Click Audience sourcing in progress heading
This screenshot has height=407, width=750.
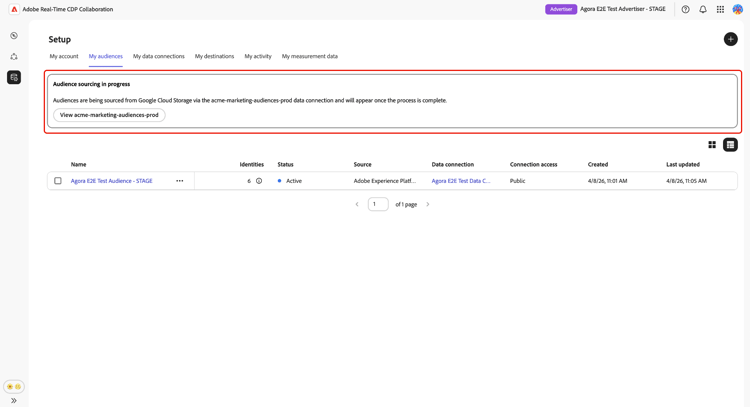[x=91, y=84]
